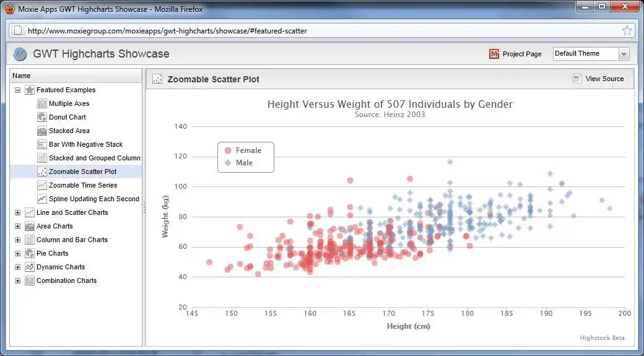Click the scatter icon in panel header
Image resolution: width=644 pixels, height=356 pixels.
pyautogui.click(x=157, y=79)
